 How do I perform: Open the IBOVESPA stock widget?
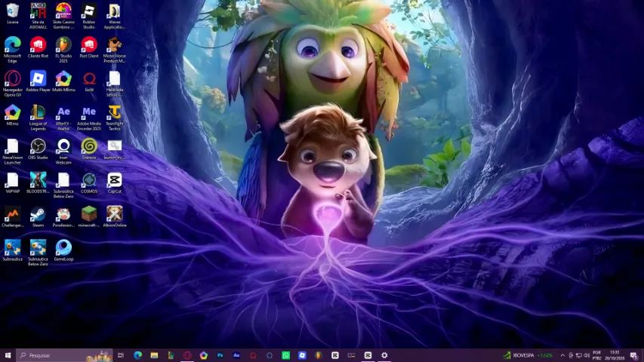[528, 355]
